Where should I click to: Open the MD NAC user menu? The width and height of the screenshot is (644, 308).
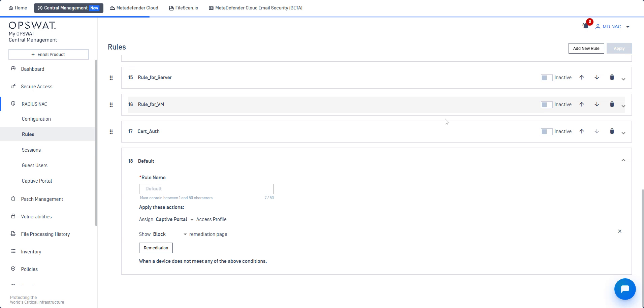coord(612,27)
